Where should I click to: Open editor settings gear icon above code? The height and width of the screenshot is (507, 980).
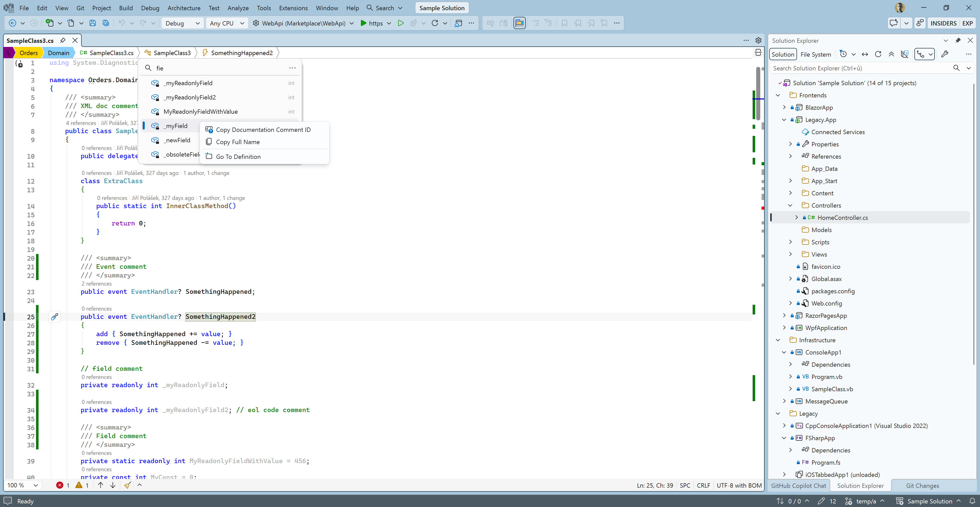(x=758, y=40)
